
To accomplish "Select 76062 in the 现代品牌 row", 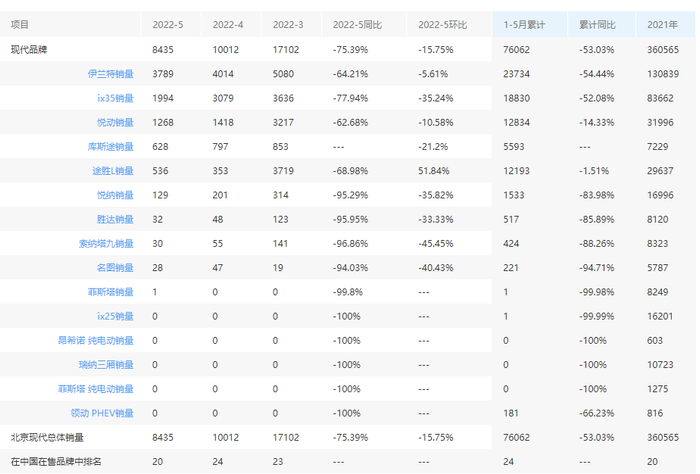I will tap(517, 50).
